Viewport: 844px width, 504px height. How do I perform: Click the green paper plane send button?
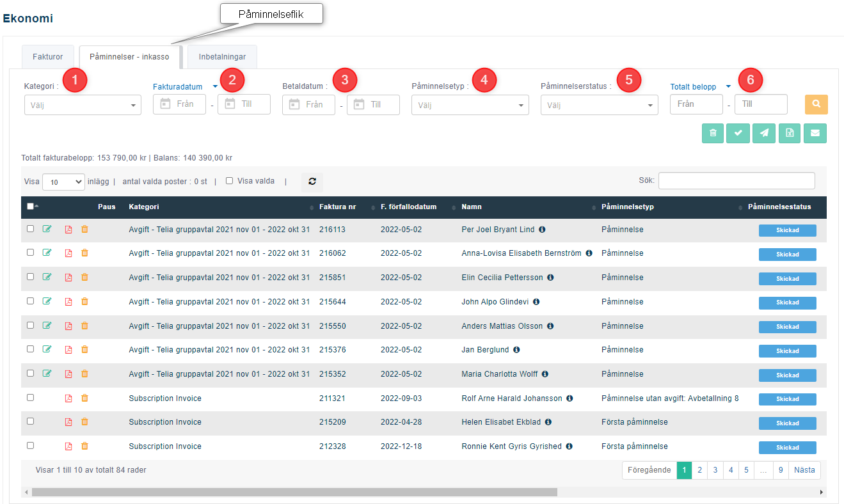[764, 133]
